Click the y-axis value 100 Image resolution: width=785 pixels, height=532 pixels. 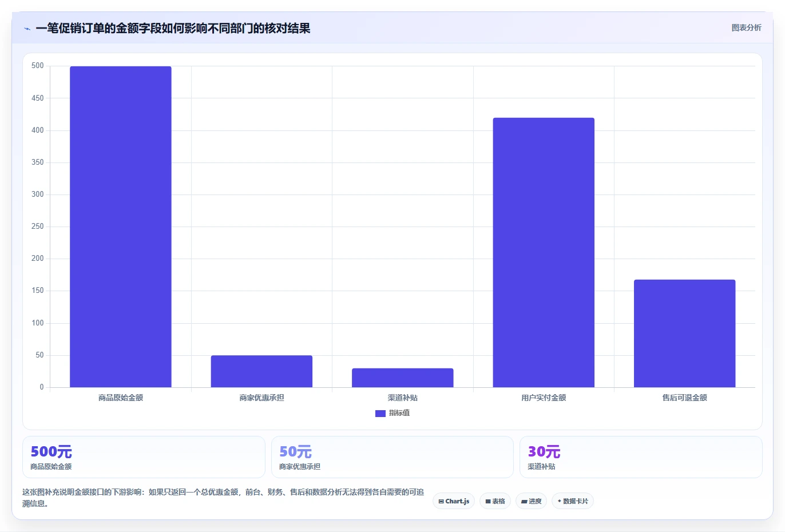(x=38, y=323)
